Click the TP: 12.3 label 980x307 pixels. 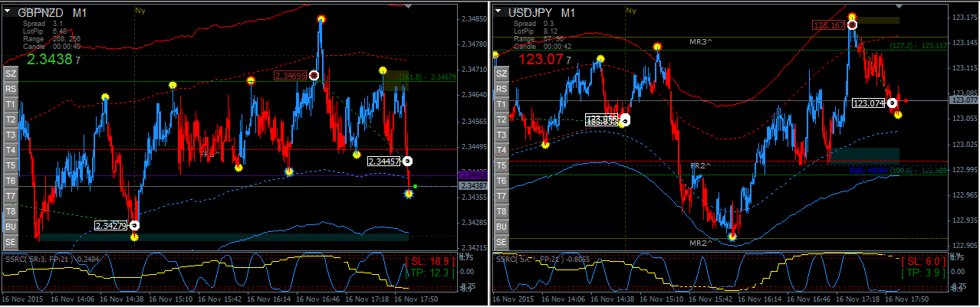(x=432, y=273)
